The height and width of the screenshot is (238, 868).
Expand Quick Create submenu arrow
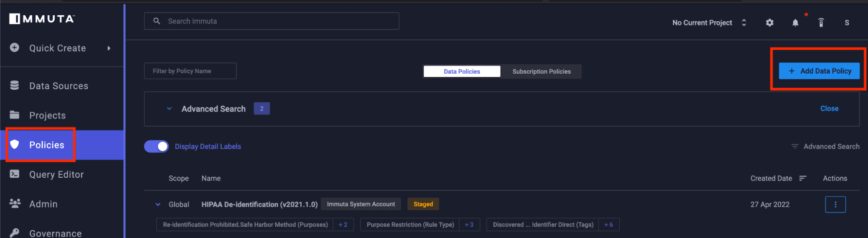[109, 48]
